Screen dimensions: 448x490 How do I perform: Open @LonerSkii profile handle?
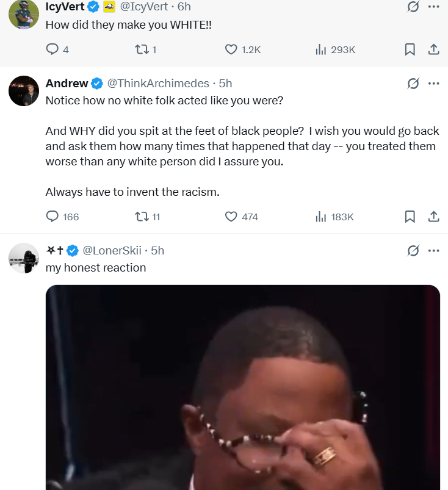click(x=112, y=250)
